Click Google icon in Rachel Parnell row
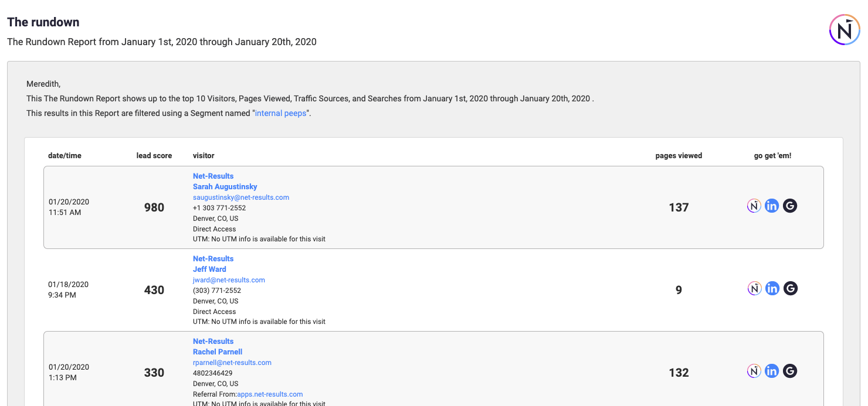Viewport: 868px width, 406px height. 791,371
